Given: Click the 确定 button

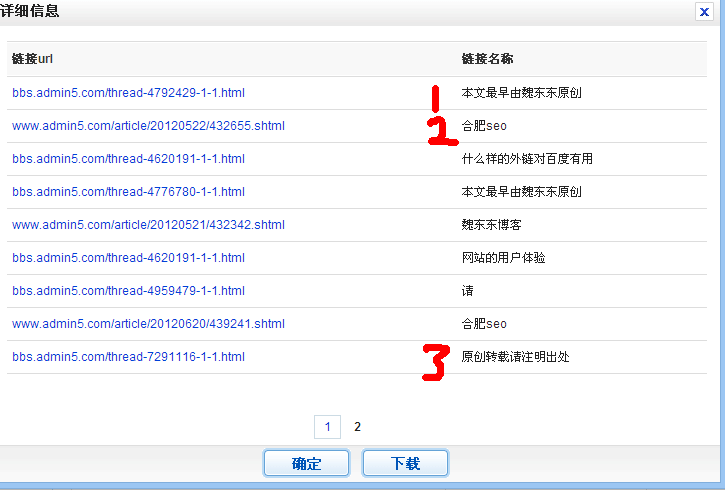Looking at the screenshot, I should click(307, 463).
